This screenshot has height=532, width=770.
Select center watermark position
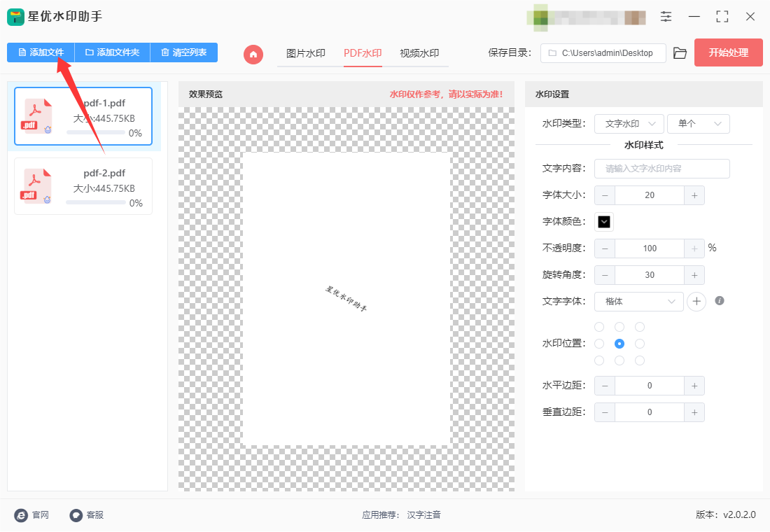point(619,344)
